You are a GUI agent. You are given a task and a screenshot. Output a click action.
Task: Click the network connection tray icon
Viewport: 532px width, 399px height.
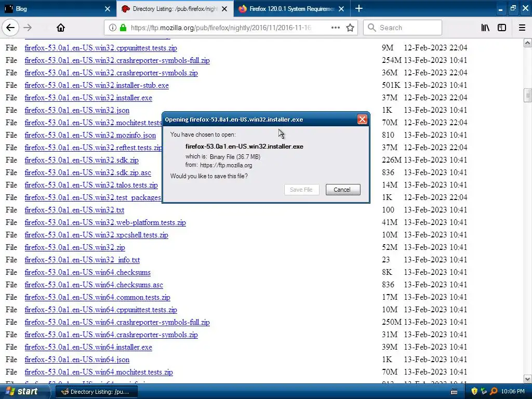pyautogui.click(x=484, y=392)
